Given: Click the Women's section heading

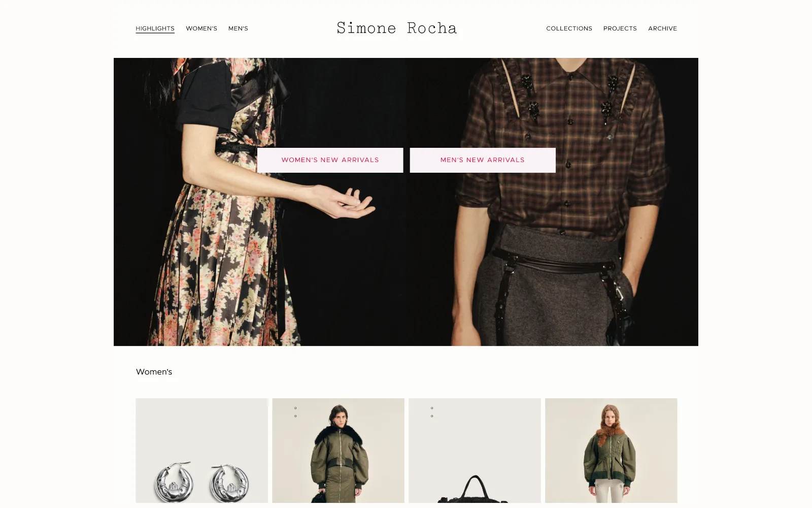Looking at the screenshot, I should (154, 372).
